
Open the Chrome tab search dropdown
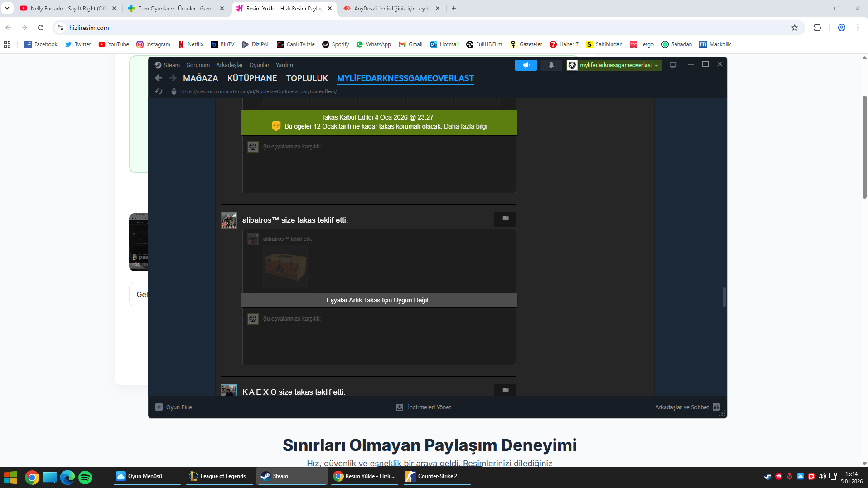click(7, 8)
